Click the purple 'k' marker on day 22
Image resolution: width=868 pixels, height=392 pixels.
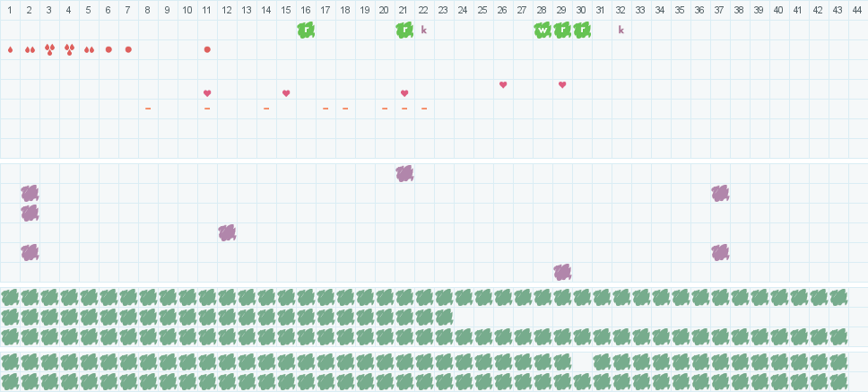(x=424, y=30)
